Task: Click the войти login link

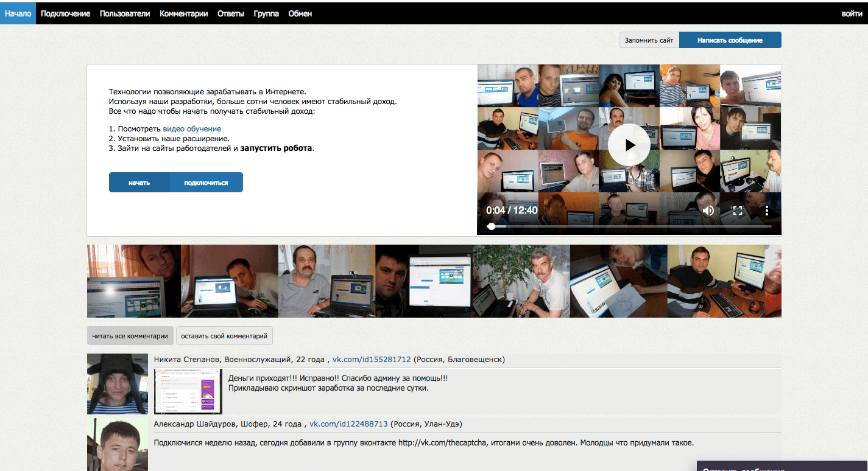Action: 852,13
